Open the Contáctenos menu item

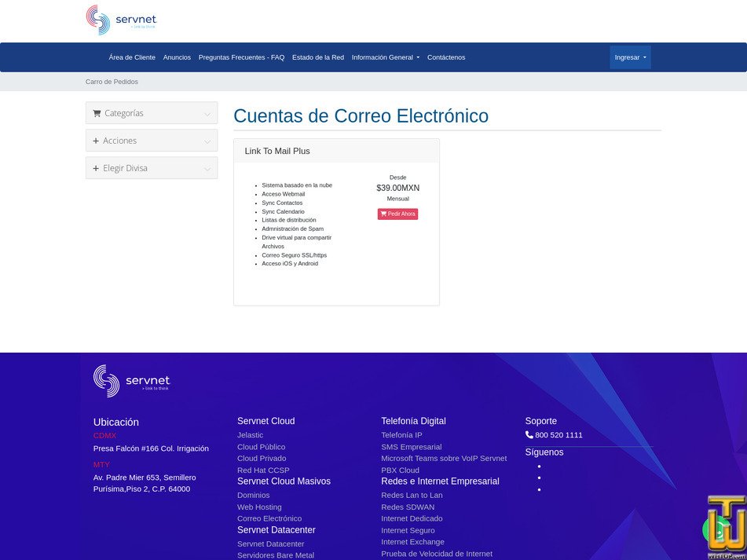pyautogui.click(x=446, y=57)
